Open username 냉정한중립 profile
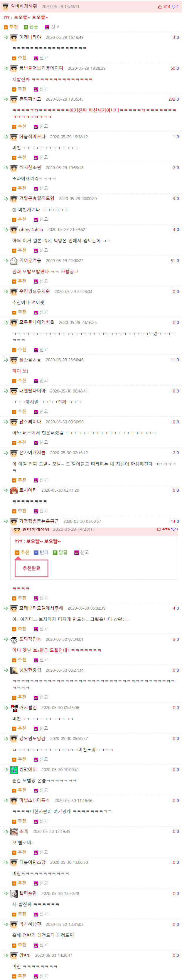 tap(30, 670)
